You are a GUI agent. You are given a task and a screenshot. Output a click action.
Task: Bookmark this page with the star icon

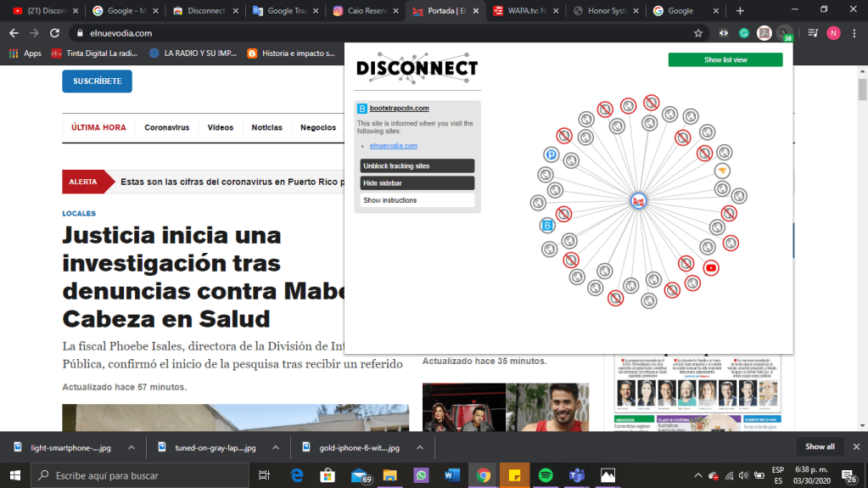coord(698,33)
